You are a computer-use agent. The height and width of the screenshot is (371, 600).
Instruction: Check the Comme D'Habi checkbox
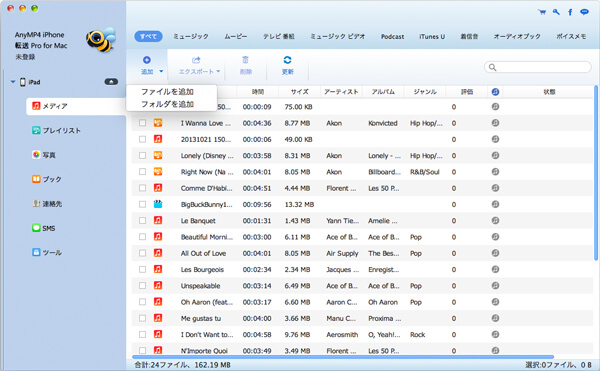(142, 188)
